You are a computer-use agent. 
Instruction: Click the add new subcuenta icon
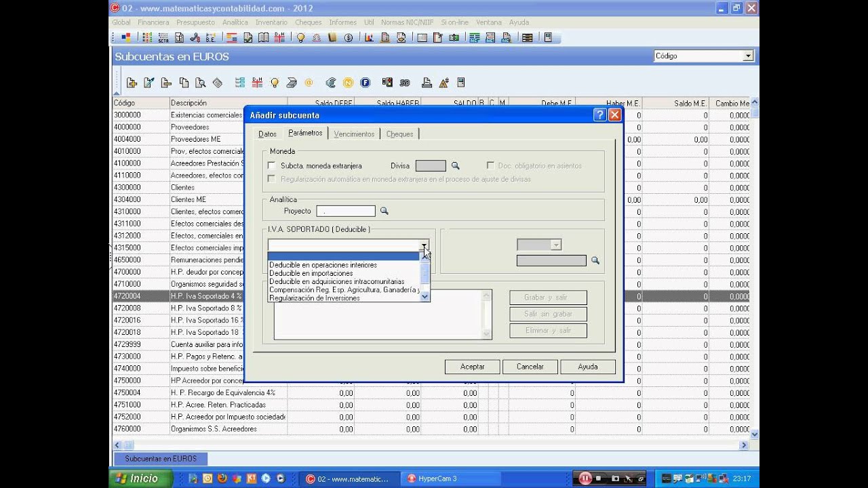(132, 83)
